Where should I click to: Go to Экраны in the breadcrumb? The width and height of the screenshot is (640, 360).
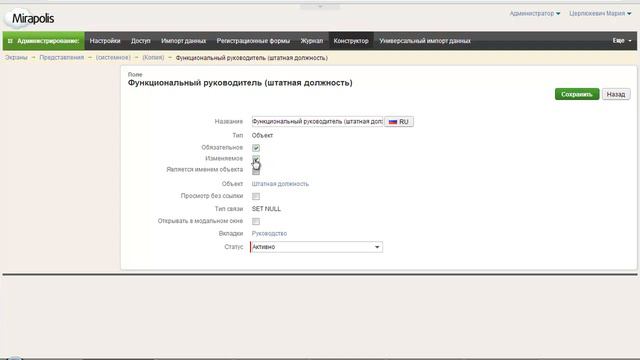point(16,58)
